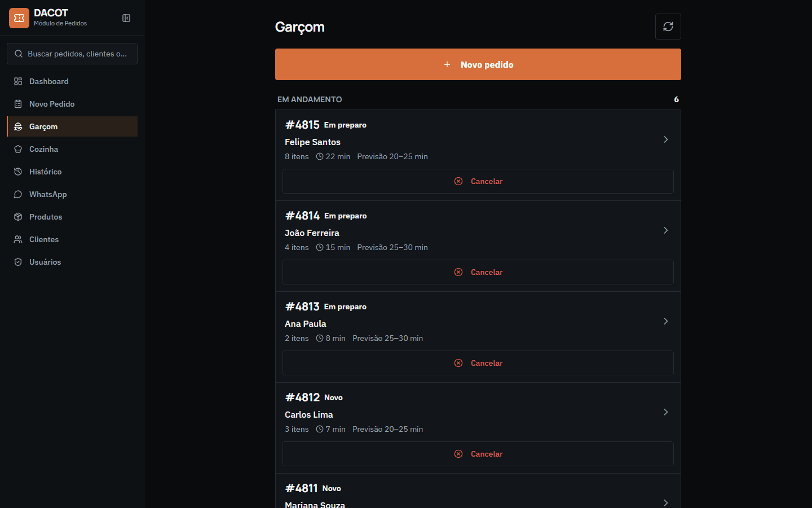This screenshot has height=508, width=812.
Task: Click the cancel circle icon for order #4813
Action: coord(458,363)
